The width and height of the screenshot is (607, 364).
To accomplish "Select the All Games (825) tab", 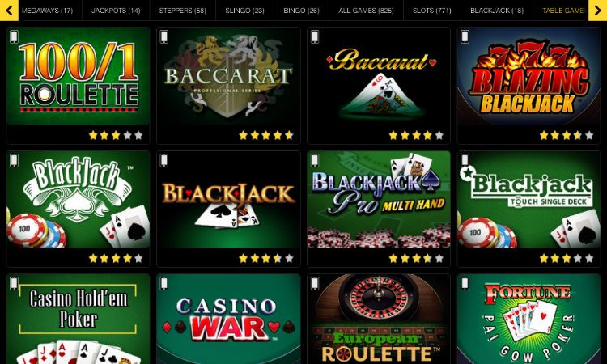I will tap(366, 11).
